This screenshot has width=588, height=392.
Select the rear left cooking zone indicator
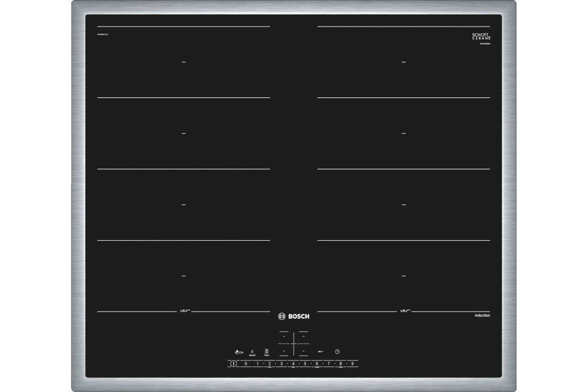[x=284, y=336]
